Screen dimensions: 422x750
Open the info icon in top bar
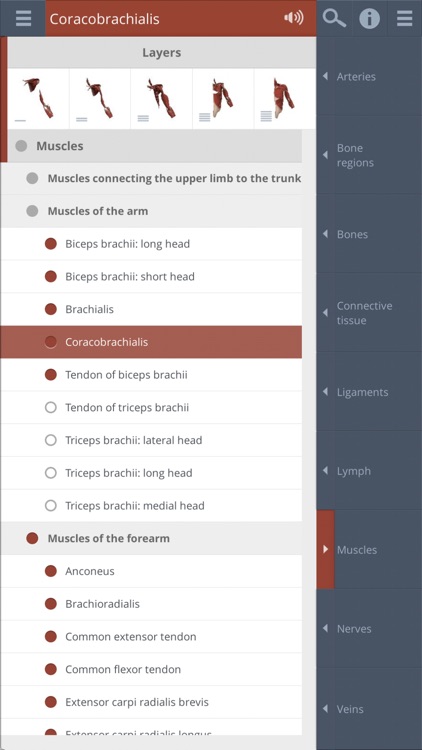tap(369, 19)
